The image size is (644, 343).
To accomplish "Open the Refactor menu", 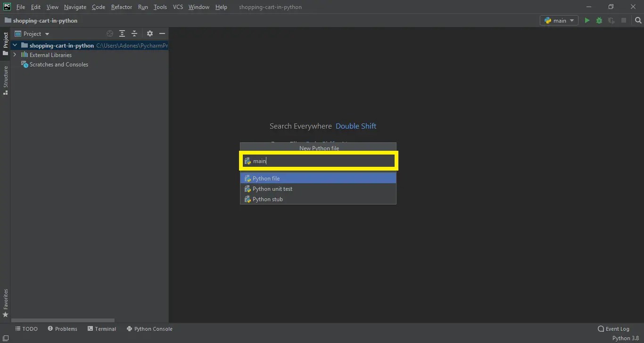I will 121,7.
